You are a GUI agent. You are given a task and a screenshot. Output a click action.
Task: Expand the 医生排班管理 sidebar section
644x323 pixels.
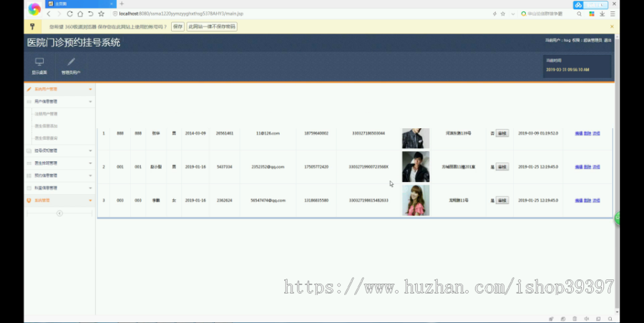[x=59, y=163]
